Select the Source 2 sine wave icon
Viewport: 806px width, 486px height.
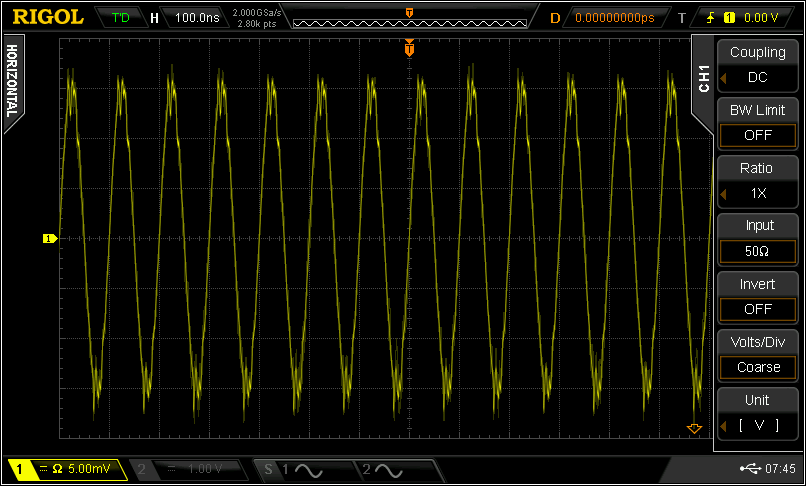[388, 469]
